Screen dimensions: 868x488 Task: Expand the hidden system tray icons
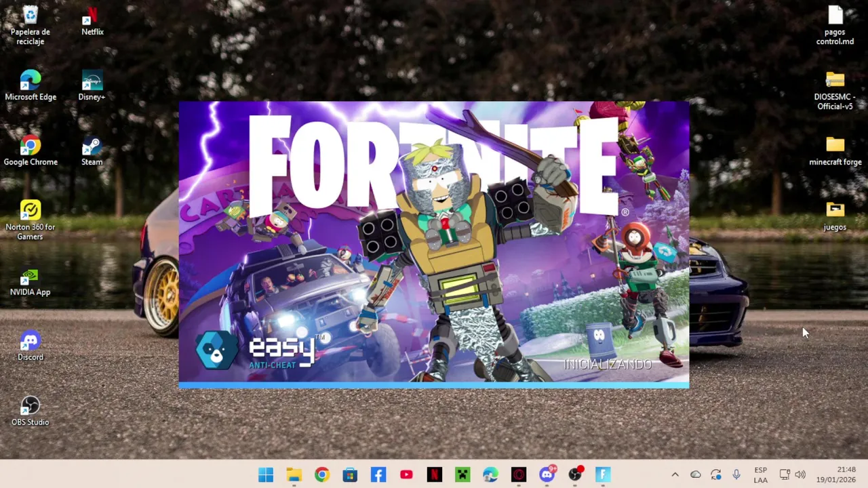(675, 474)
